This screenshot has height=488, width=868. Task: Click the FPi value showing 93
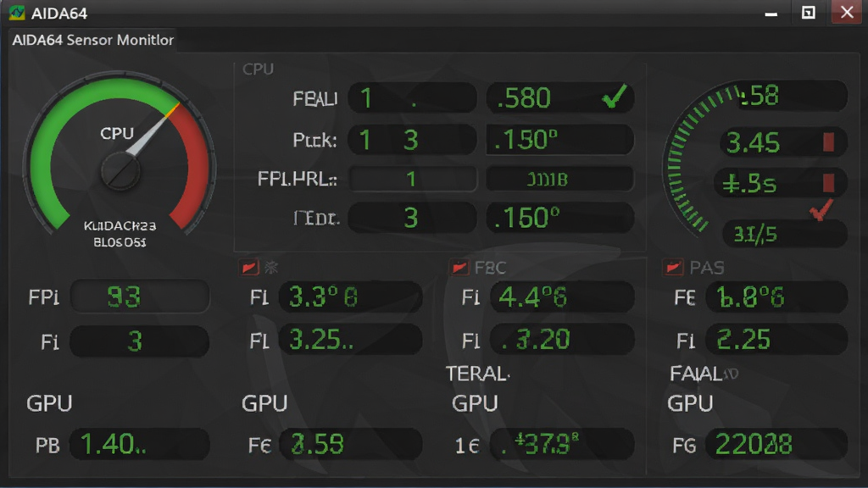point(140,297)
